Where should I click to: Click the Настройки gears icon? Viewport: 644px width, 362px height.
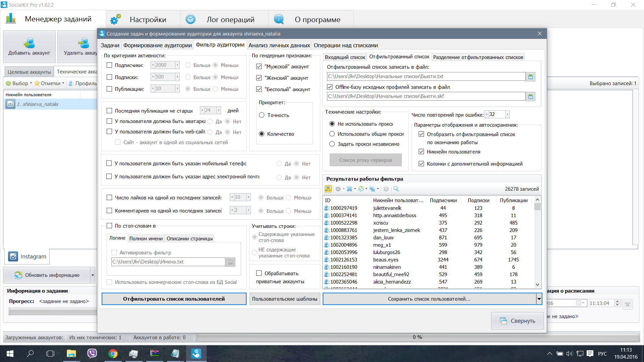point(116,19)
